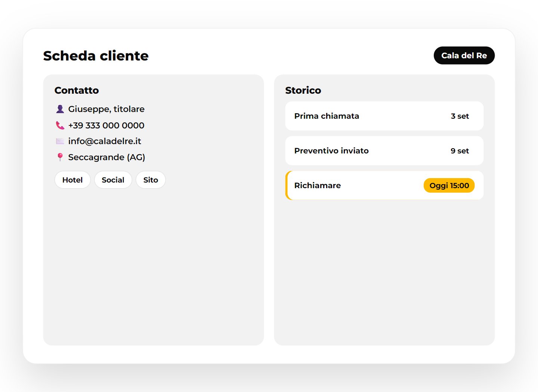Screen dimensions: 538x392
Task: Click the 3 set date
Action: 460,116
